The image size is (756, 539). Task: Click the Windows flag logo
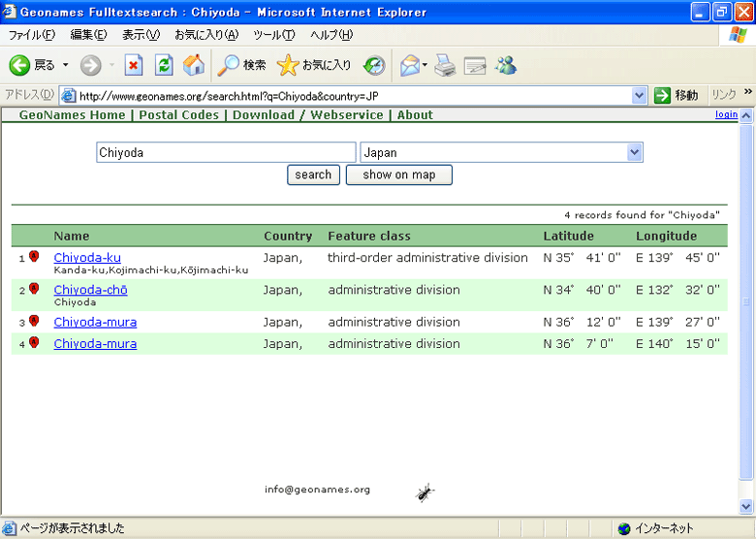(x=738, y=35)
